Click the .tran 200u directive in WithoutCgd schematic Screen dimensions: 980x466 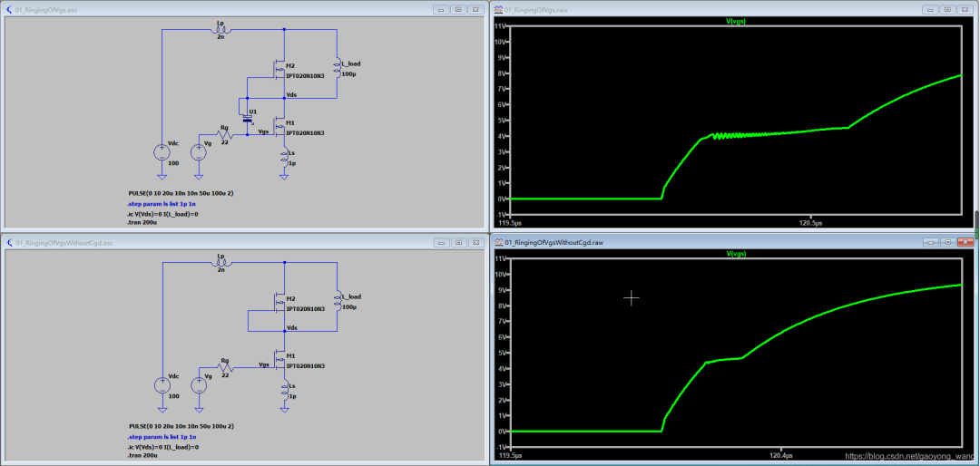(x=142, y=455)
